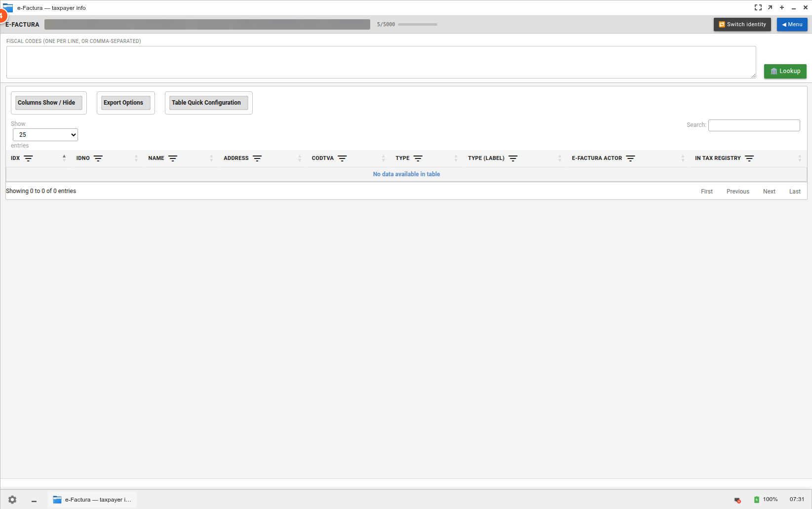The height and width of the screenshot is (509, 812).
Task: Open the TYPE (LABEL) column filter icon
Action: (513, 158)
